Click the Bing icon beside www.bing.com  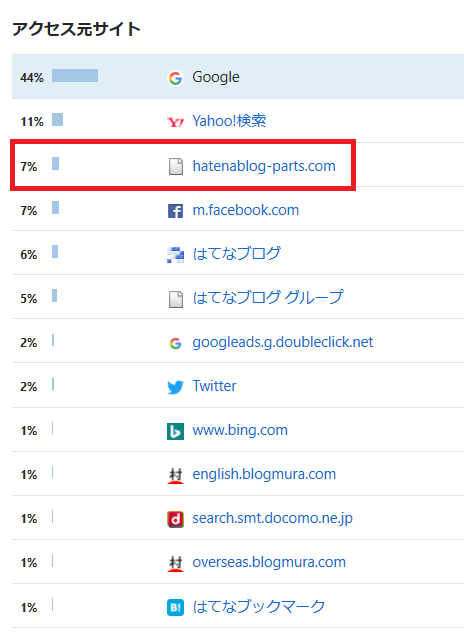pyautogui.click(x=175, y=431)
